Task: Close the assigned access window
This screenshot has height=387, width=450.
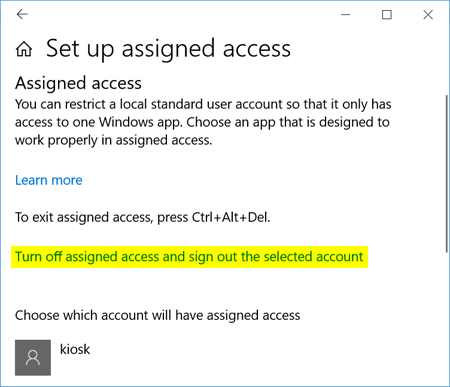Action: click(x=428, y=14)
